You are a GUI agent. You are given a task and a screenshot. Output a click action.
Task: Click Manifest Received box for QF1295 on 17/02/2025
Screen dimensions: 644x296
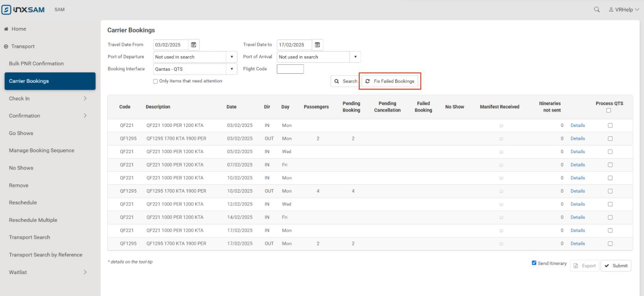(x=501, y=244)
